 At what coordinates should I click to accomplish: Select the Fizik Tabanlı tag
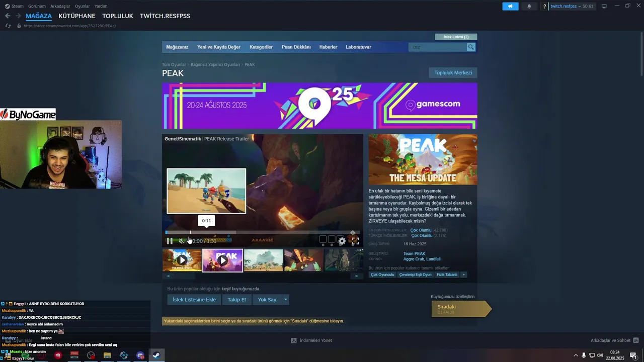pyautogui.click(x=447, y=275)
